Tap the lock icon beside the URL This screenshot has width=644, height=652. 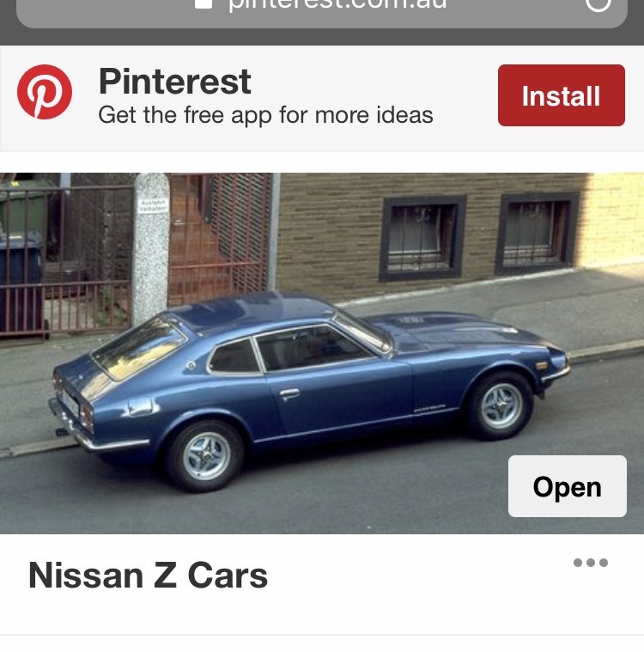click(x=204, y=3)
